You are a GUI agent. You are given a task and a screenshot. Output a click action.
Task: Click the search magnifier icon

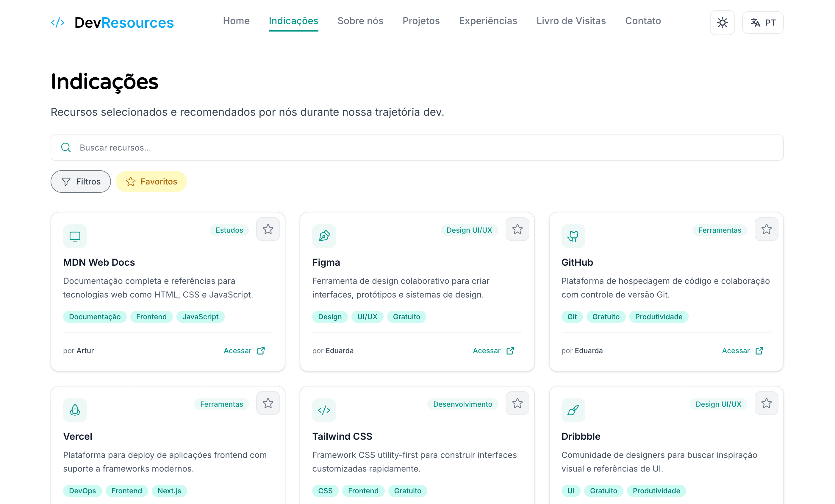click(x=66, y=148)
